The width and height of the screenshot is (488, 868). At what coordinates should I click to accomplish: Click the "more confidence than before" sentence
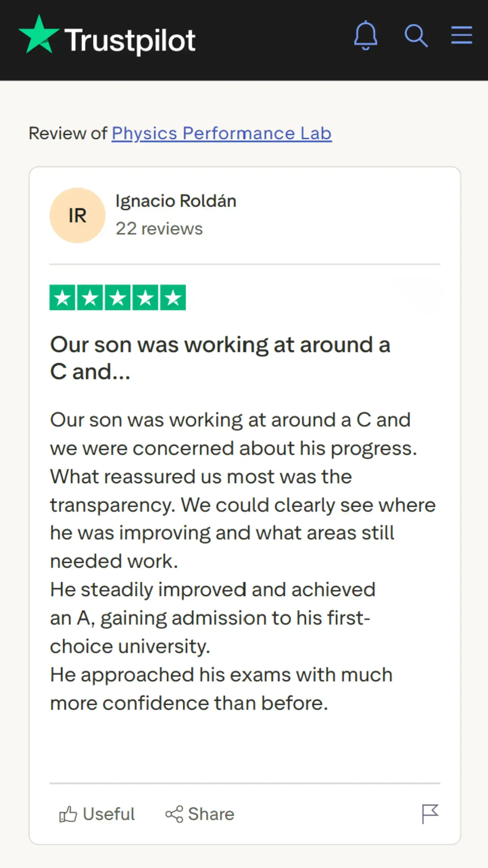pyautogui.click(x=189, y=703)
